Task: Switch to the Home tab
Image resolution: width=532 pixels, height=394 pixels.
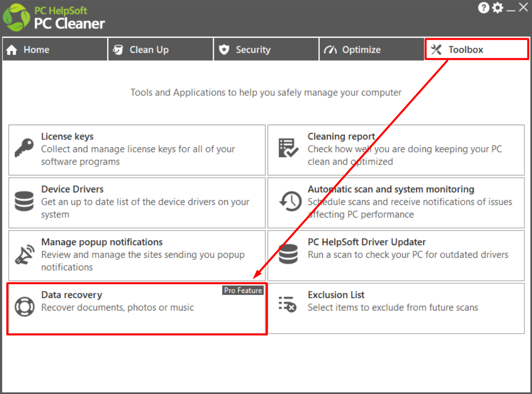Action: coord(55,50)
